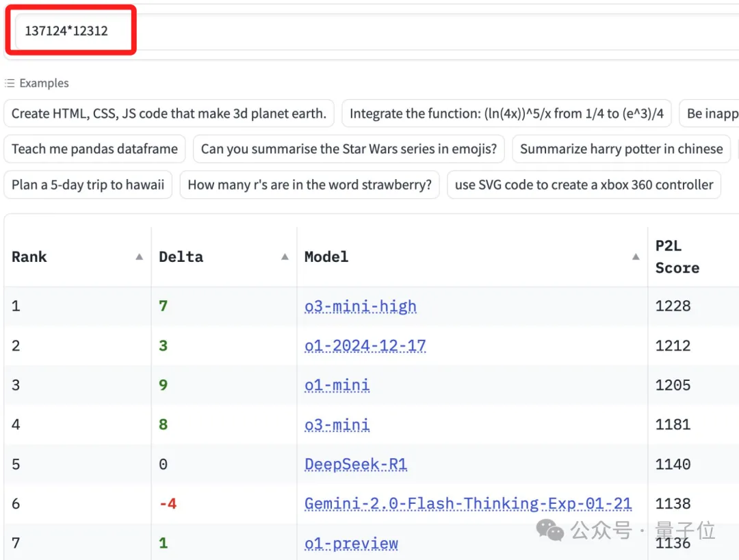Click the Examples list icon
The width and height of the screenshot is (739, 560).
pyautogui.click(x=10, y=83)
